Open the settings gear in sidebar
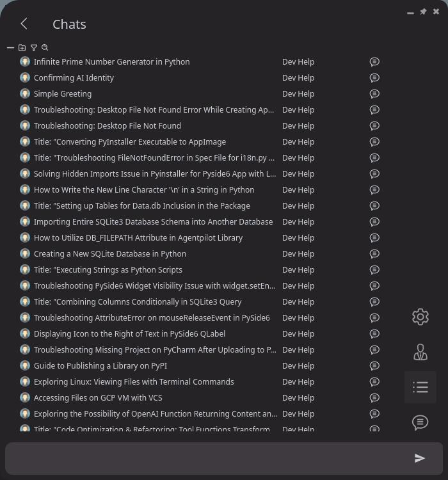Image resolution: width=448 pixels, height=480 pixels. coord(420,317)
